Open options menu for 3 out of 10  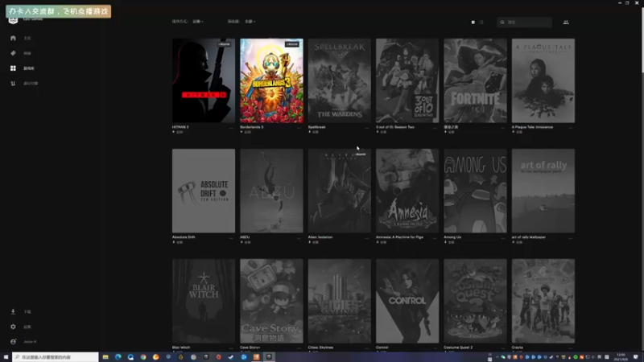tap(435, 128)
